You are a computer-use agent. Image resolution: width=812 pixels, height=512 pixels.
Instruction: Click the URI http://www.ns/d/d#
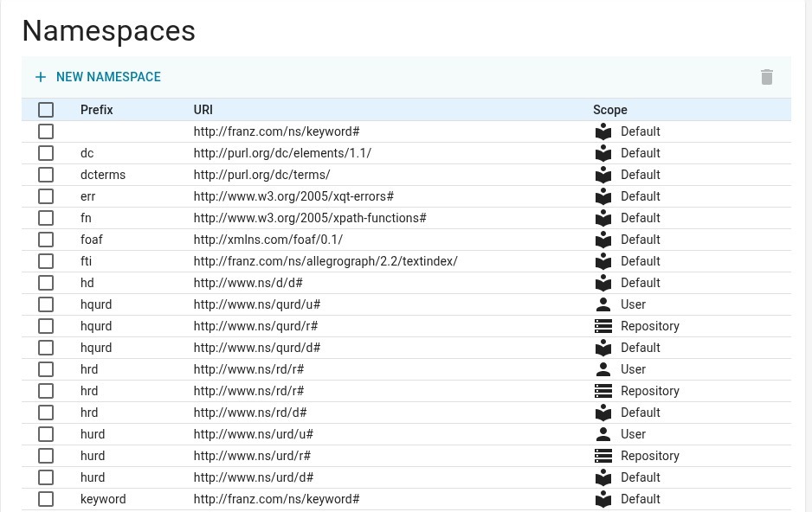click(248, 283)
